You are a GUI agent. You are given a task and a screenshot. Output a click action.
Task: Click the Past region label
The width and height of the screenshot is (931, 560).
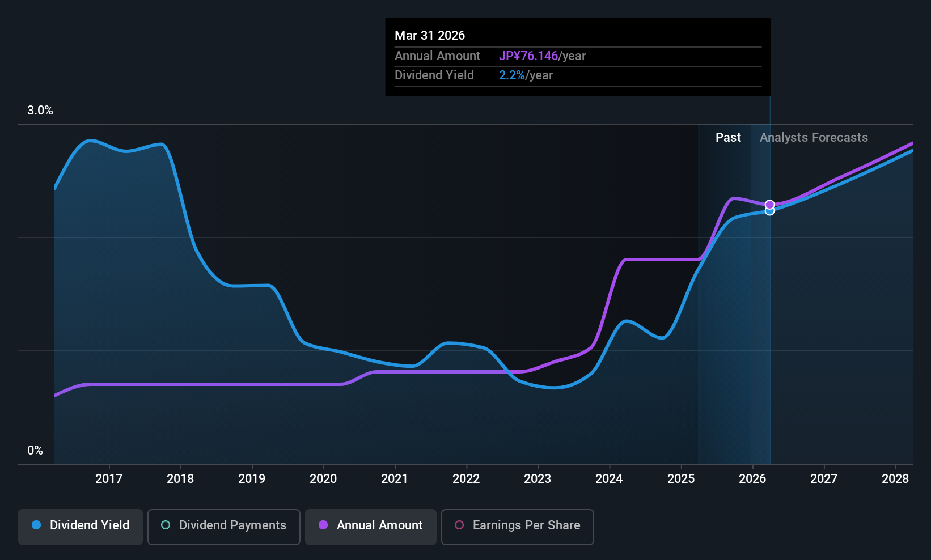point(728,138)
